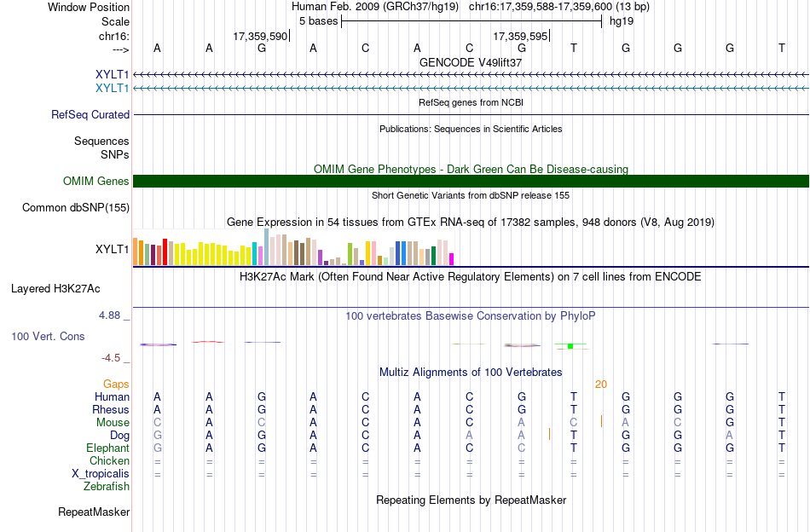This screenshot has width=810, height=532.
Task: Click the RefSeq Curated track label
Action: [90, 114]
